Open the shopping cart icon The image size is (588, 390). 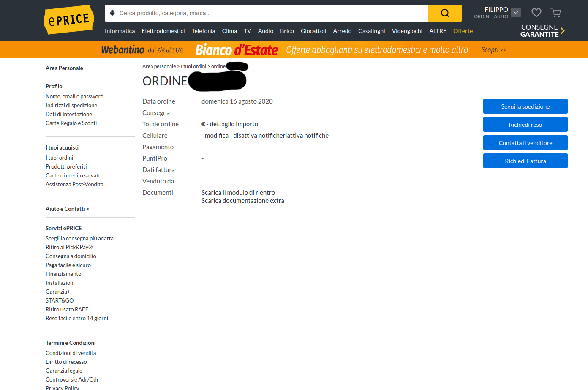pyautogui.click(x=556, y=13)
